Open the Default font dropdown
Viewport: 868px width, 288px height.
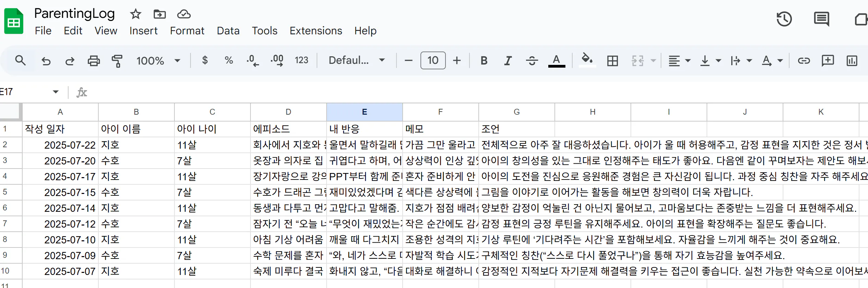coord(357,60)
